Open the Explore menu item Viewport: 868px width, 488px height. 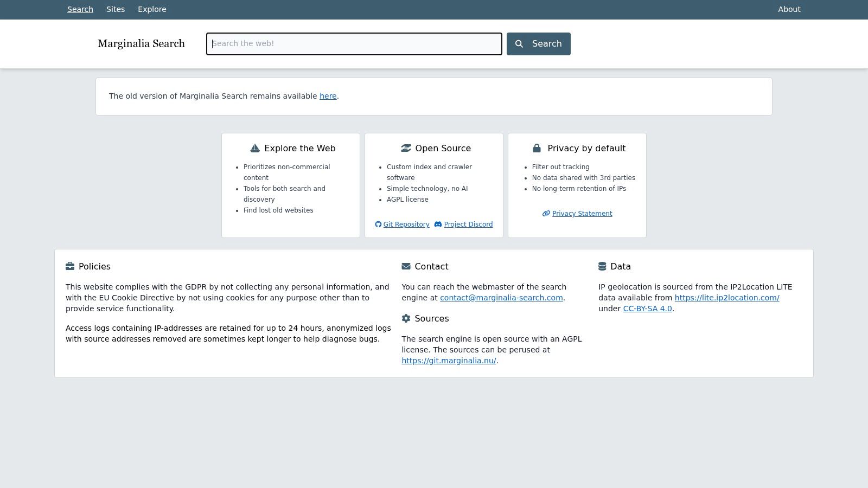[x=152, y=9]
